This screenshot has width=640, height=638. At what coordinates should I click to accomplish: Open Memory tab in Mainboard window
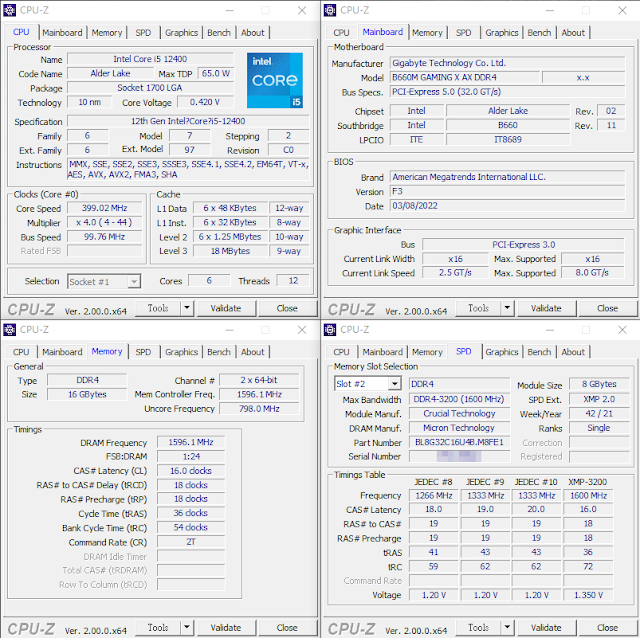[427, 33]
